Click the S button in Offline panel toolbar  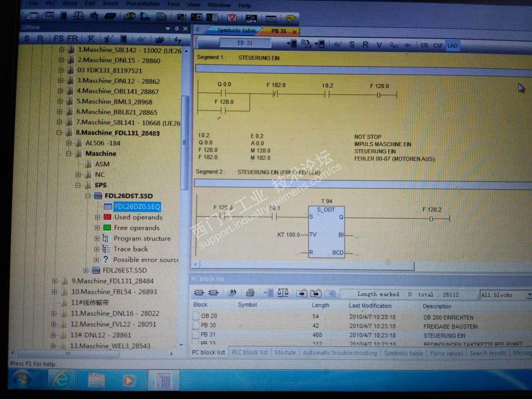(27, 39)
